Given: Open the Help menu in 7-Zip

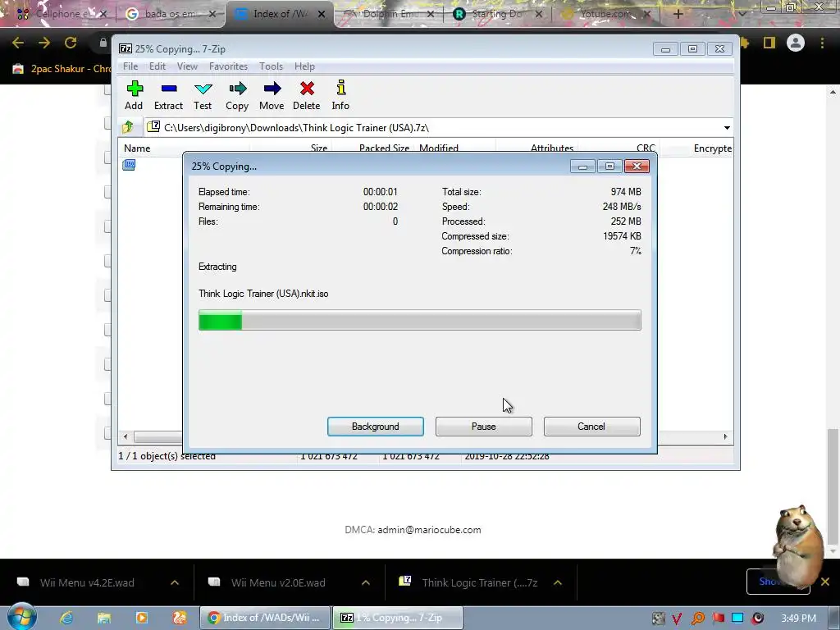Looking at the screenshot, I should coord(304,66).
